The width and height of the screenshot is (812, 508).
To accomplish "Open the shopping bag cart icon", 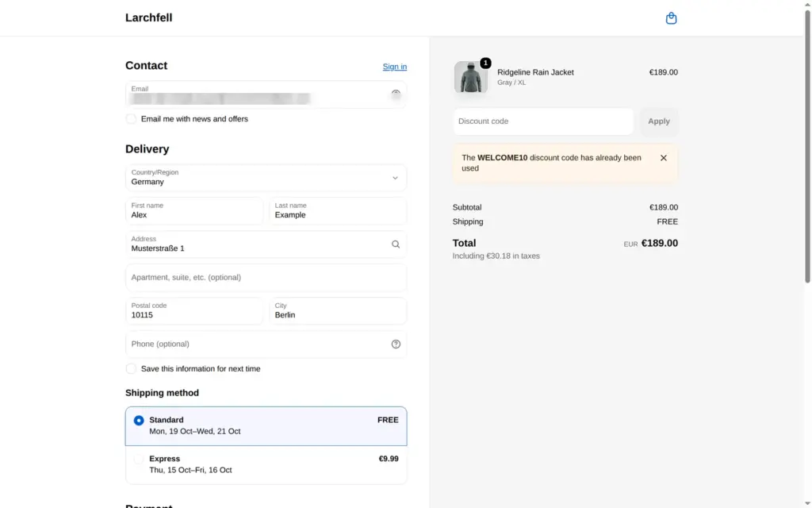I will click(x=671, y=18).
